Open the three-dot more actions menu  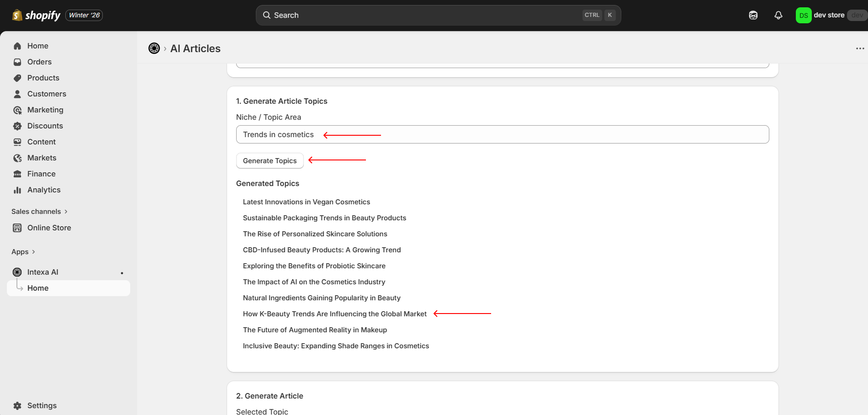click(x=860, y=48)
